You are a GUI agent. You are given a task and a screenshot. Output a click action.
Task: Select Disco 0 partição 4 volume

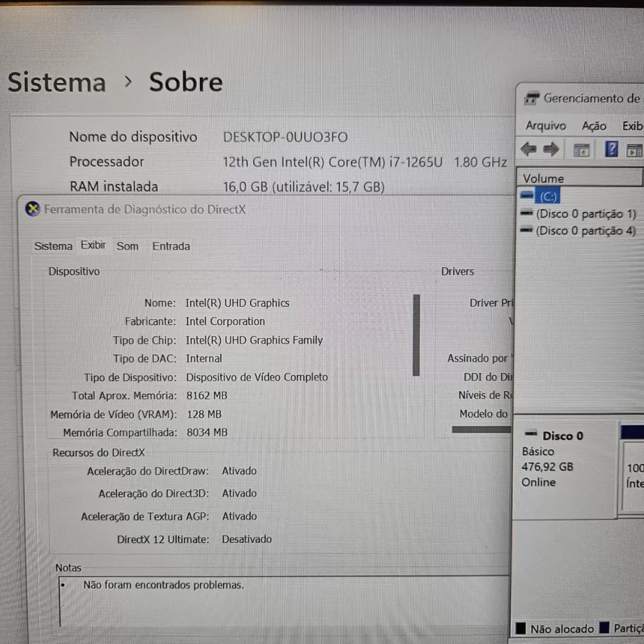tap(585, 231)
